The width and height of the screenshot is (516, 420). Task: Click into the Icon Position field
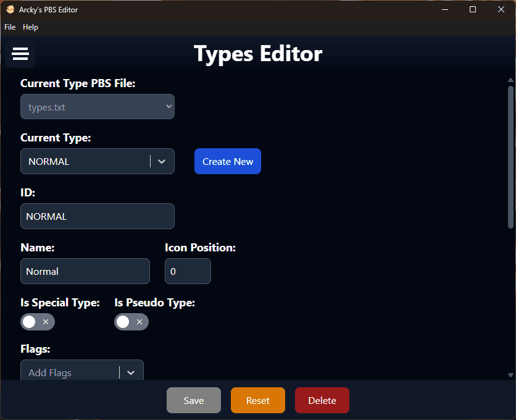coord(188,271)
